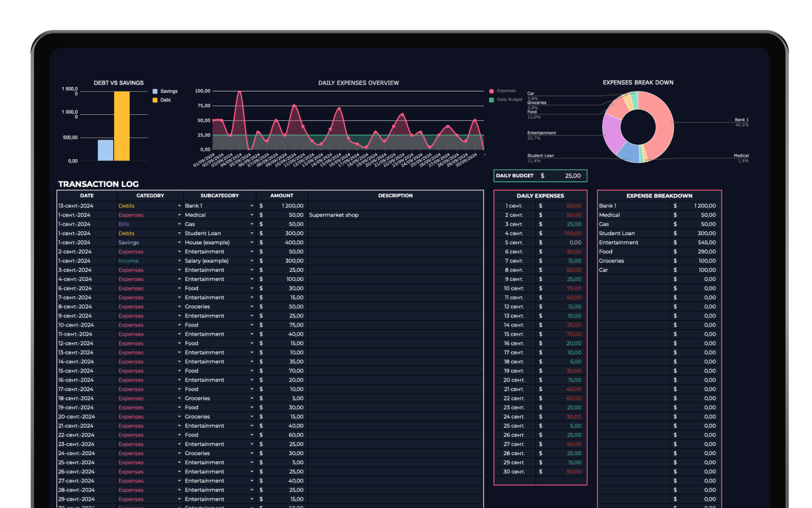The height and width of the screenshot is (508, 812).
Task: Click the yellow Debt legend swatch
Action: [x=155, y=100]
